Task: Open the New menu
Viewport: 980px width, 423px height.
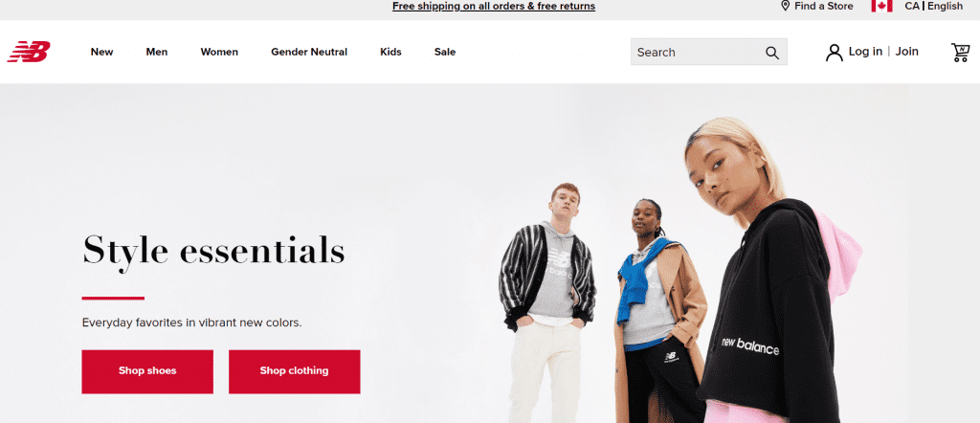Action: click(x=101, y=52)
